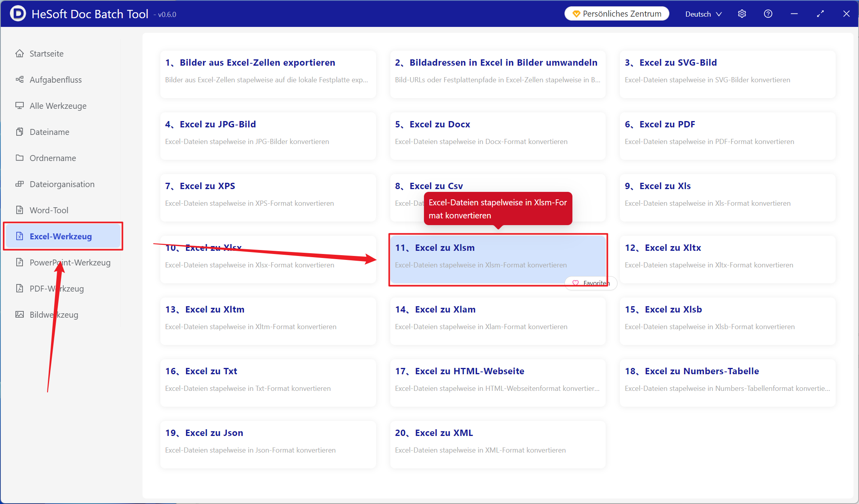
Task: Open Excel zu Xltx tool
Action: [x=728, y=260]
